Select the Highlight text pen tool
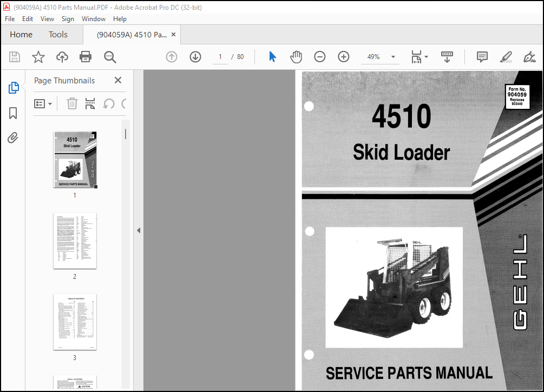 point(506,57)
